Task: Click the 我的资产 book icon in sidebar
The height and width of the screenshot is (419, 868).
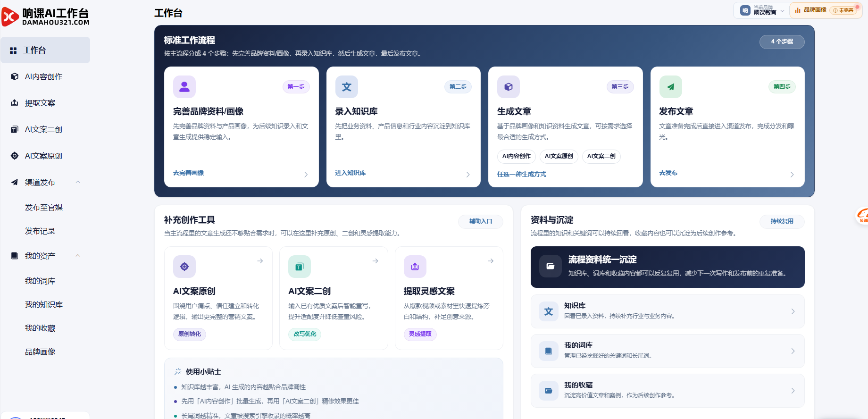Action: pos(15,256)
